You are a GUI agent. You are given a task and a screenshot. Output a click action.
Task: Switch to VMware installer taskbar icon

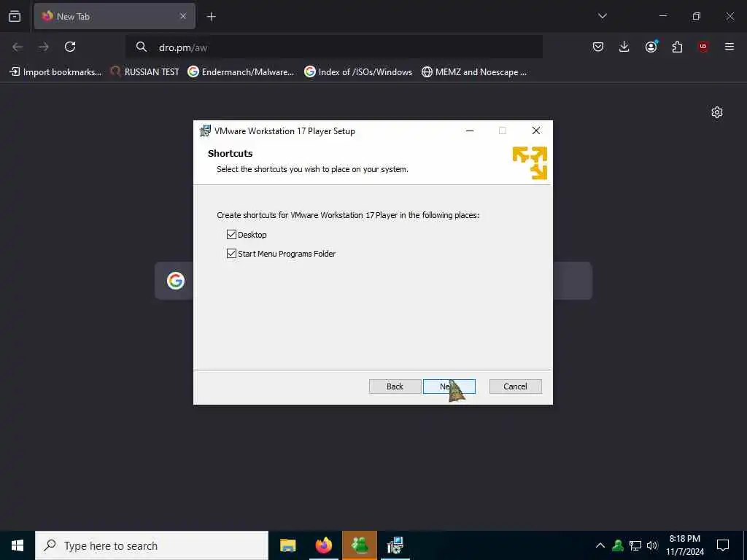coord(395,545)
